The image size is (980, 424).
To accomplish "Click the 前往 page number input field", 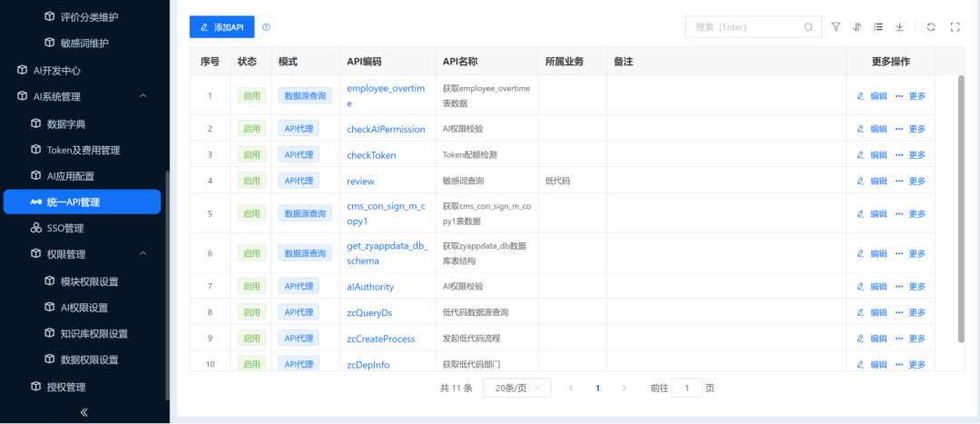I will click(x=687, y=388).
